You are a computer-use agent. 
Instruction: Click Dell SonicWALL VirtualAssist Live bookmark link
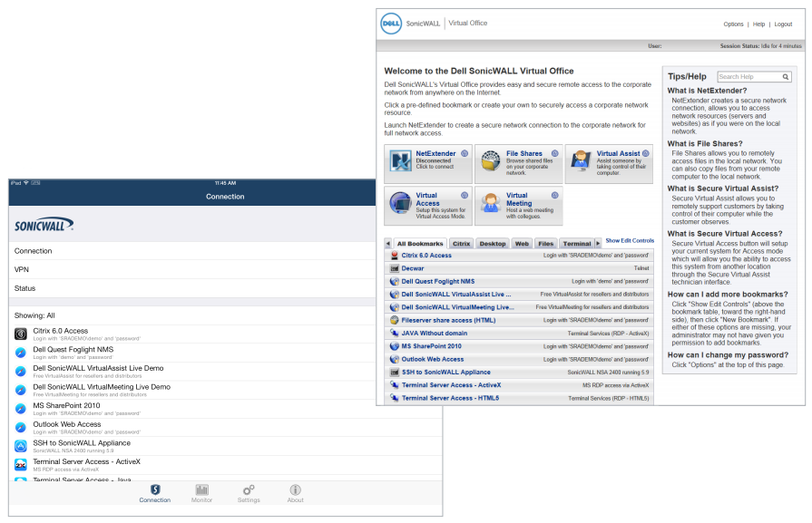pyautogui.click(x=456, y=295)
